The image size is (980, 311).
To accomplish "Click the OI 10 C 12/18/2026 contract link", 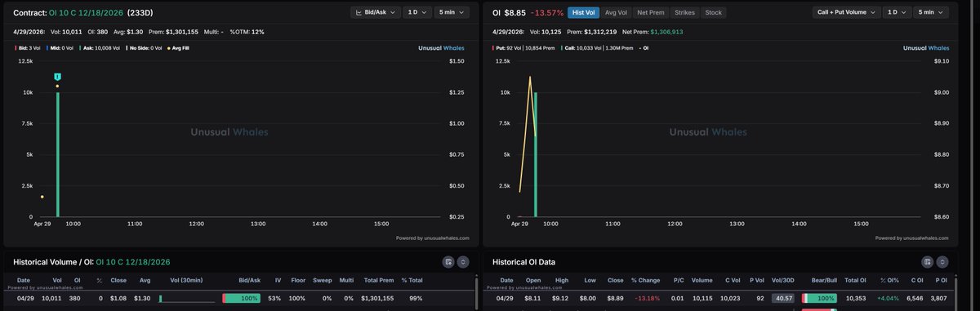I will (x=86, y=13).
